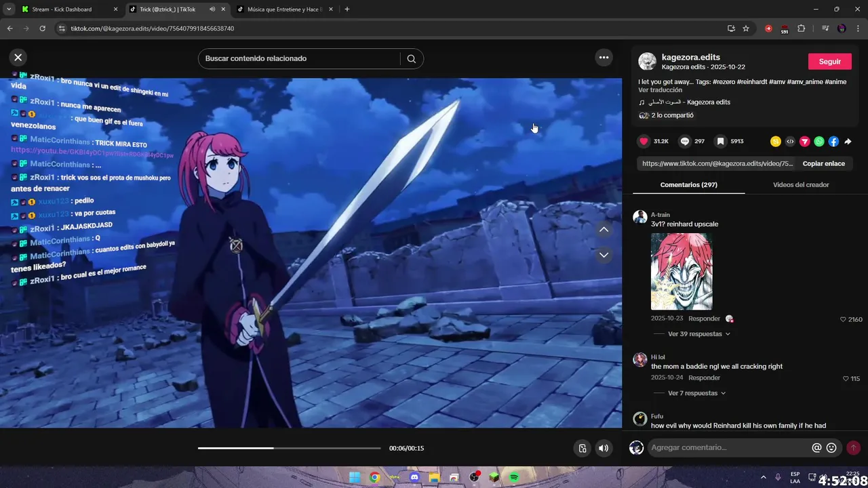
Task: Open the tab search dropdown chevron
Action: tap(9, 9)
